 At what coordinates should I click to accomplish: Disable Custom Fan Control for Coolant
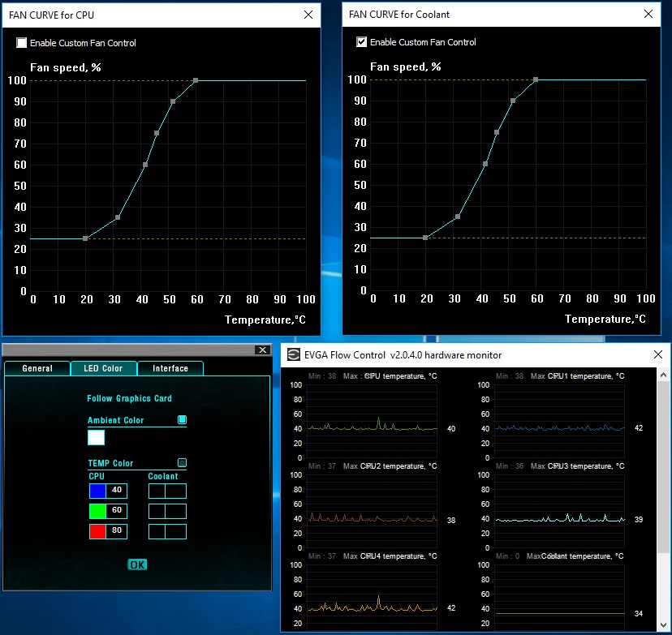click(362, 42)
